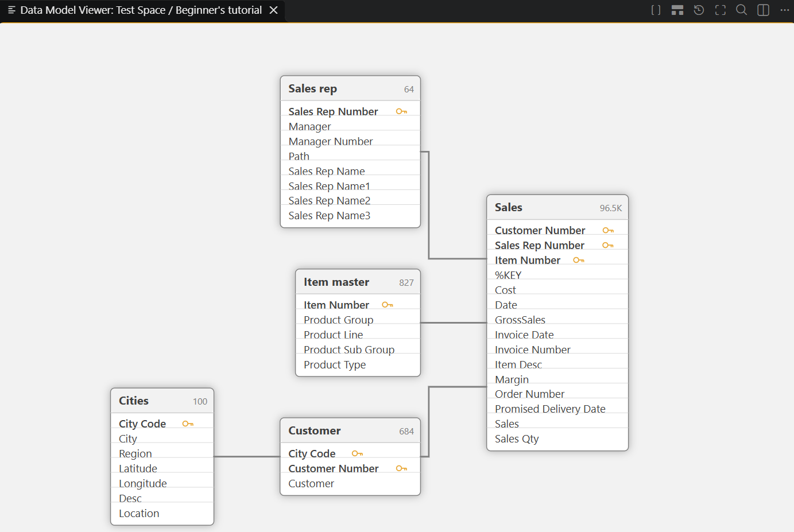This screenshot has height=532, width=794.
Task: Click key icon beside City Code in Customer table
Action: (357, 453)
